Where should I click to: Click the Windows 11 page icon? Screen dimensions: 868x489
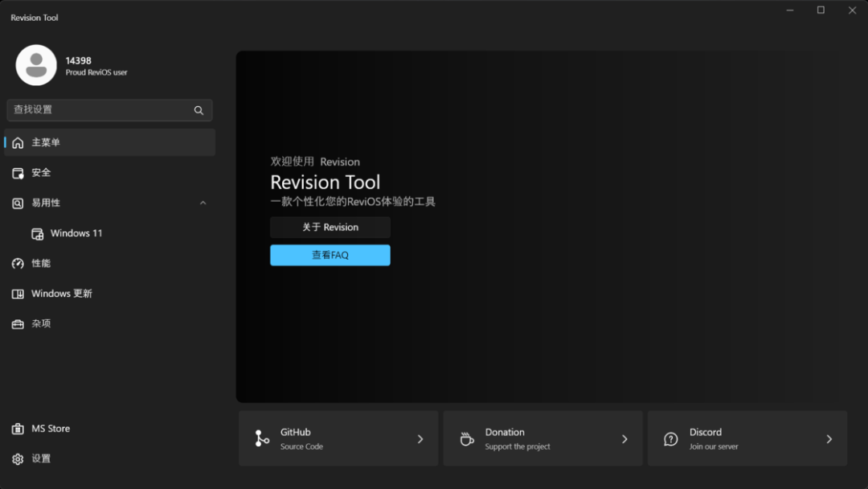click(x=37, y=234)
